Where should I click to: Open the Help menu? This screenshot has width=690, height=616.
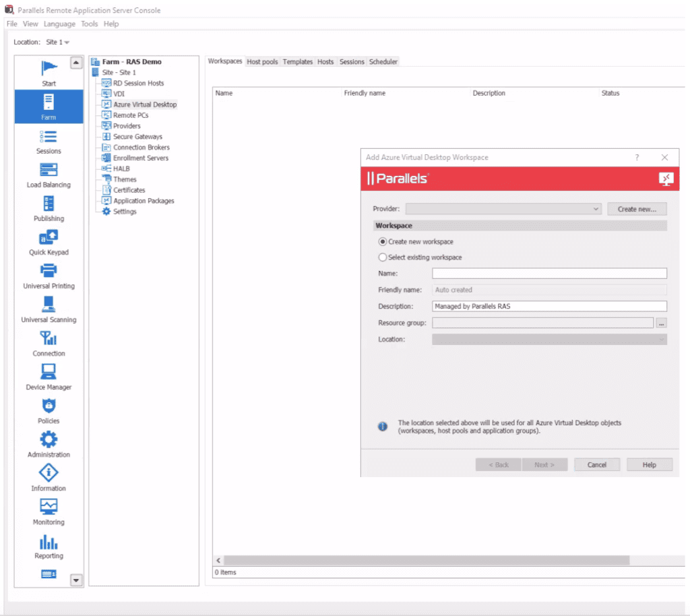[x=111, y=24]
